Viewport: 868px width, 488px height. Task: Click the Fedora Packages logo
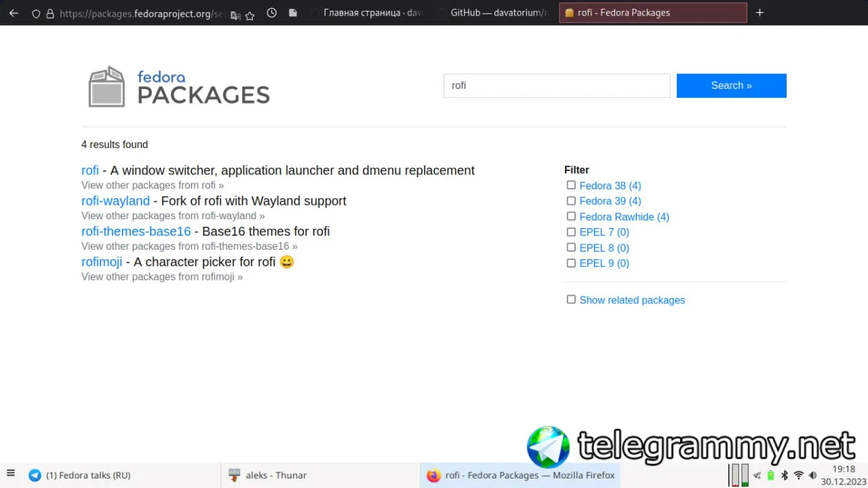179,87
